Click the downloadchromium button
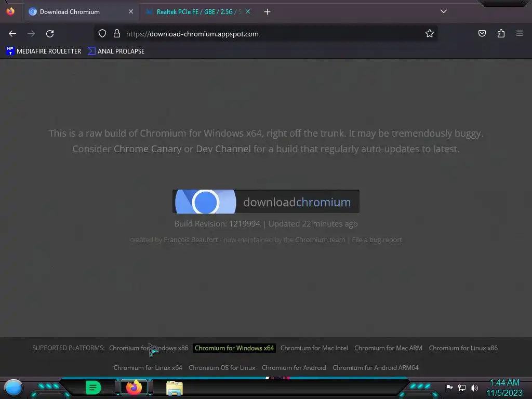Image resolution: width=532 pixels, height=399 pixels. [266, 202]
